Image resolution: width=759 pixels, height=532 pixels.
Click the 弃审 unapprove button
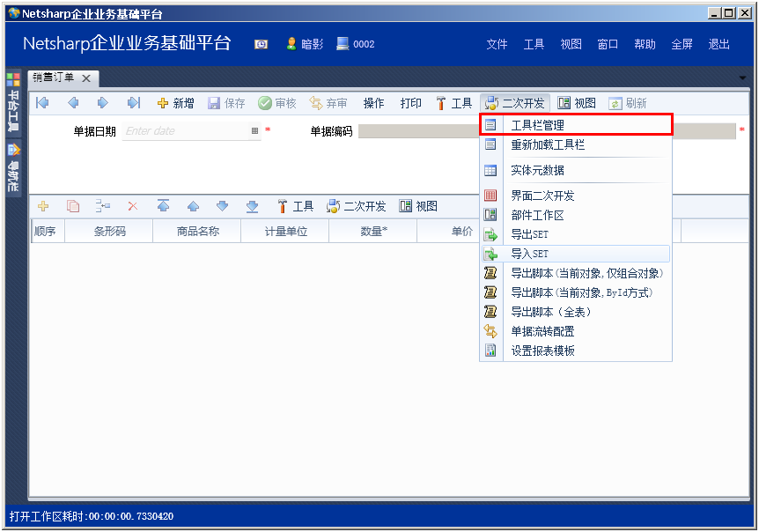tap(328, 103)
